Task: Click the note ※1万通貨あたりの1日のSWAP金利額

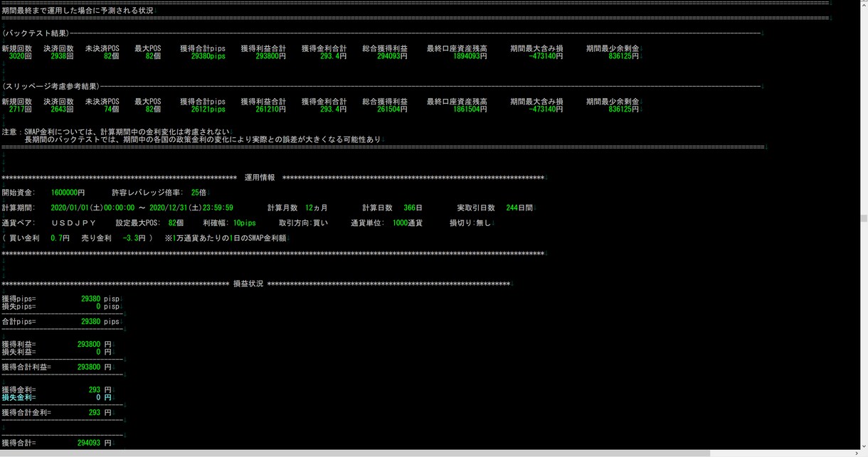Action: tap(225, 238)
